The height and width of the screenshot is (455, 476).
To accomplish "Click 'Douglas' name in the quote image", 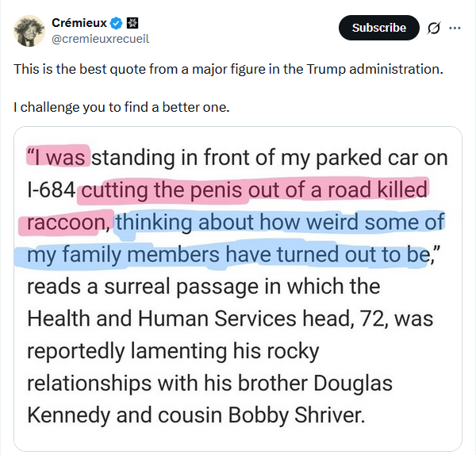I will [x=353, y=383].
